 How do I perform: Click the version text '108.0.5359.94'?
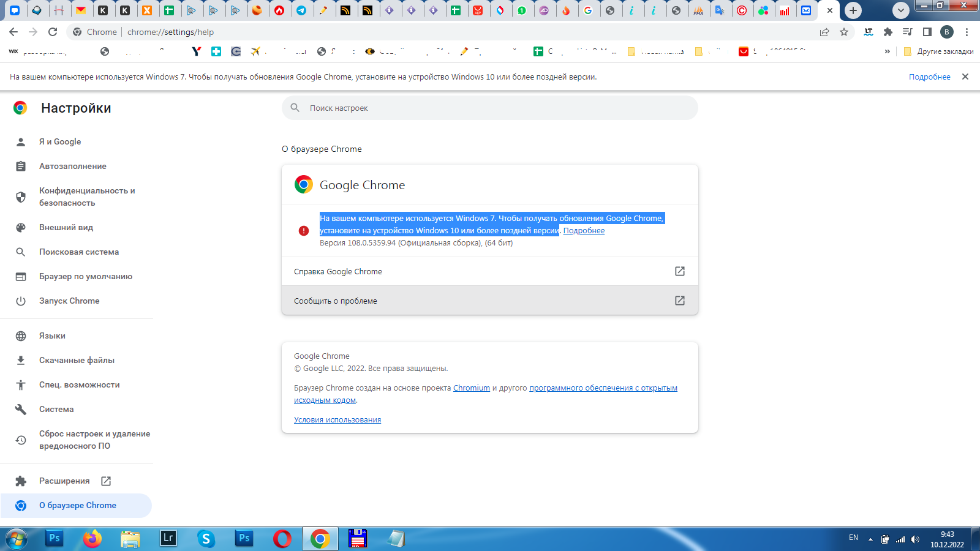[372, 243]
